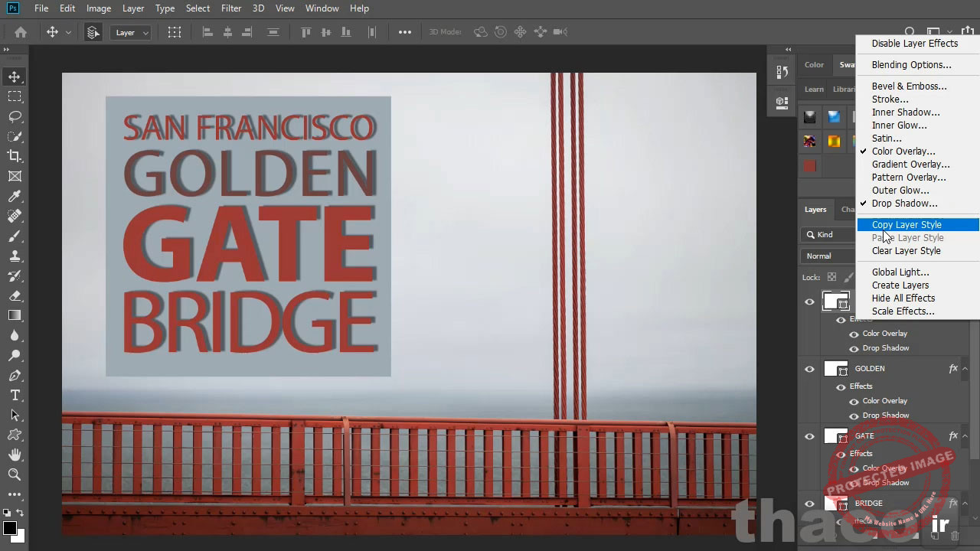Select the Spot Healing Brush tool
The image size is (980, 551).
15,216
